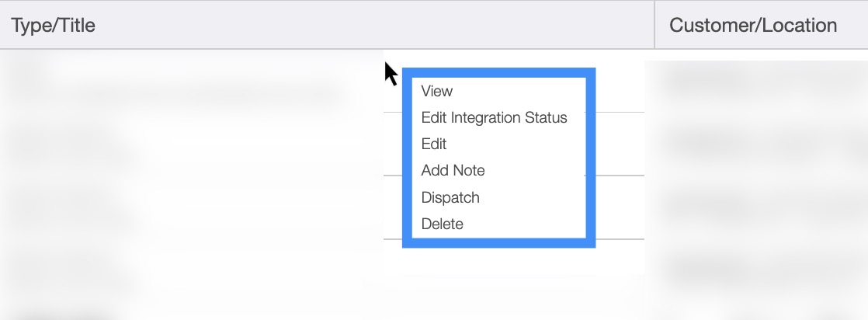Click the Edit context menu entry
868x320 pixels.
(434, 144)
